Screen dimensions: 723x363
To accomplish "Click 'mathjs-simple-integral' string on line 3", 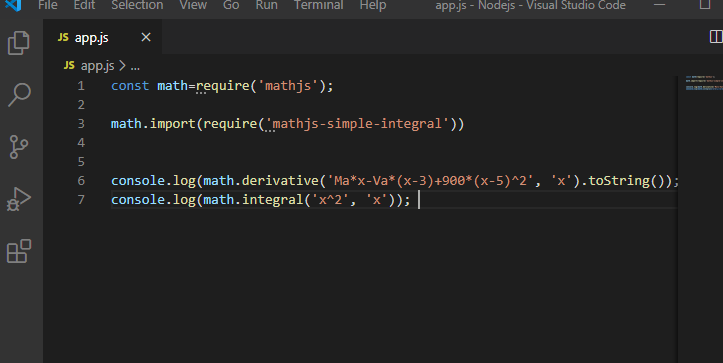I will (357, 124).
